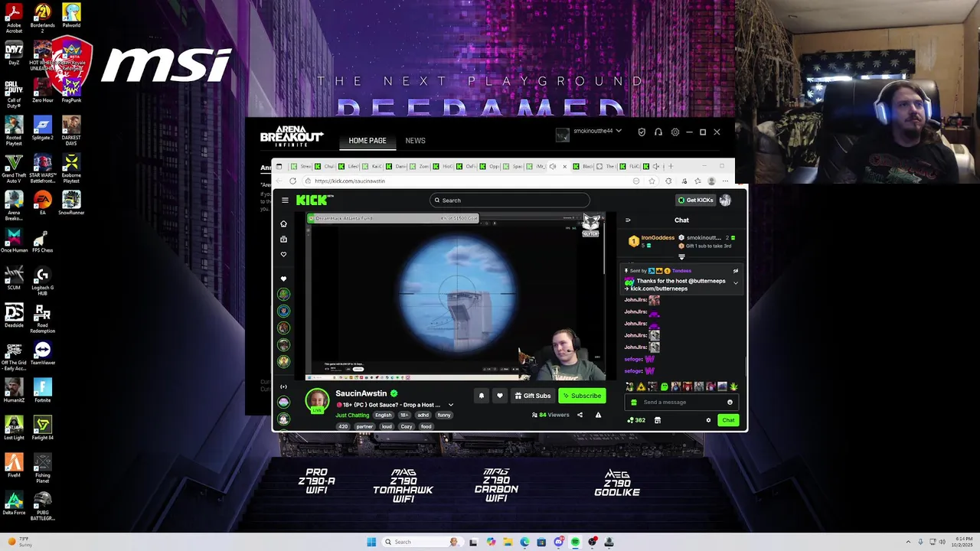Switch to the Zom browser tab
The image size is (980, 551).
point(420,166)
